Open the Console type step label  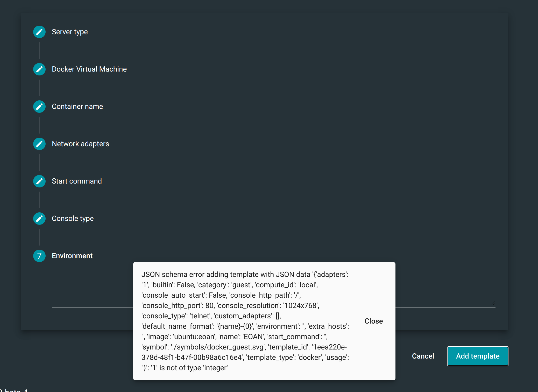click(x=73, y=218)
